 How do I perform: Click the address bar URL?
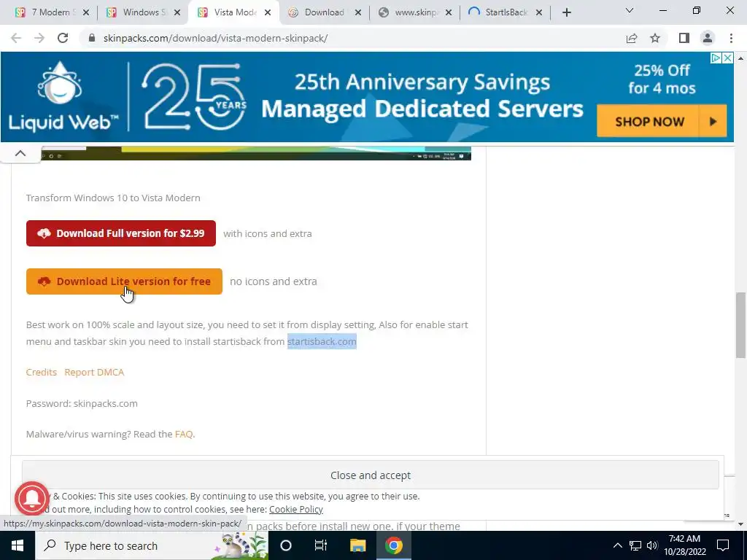coord(215,38)
